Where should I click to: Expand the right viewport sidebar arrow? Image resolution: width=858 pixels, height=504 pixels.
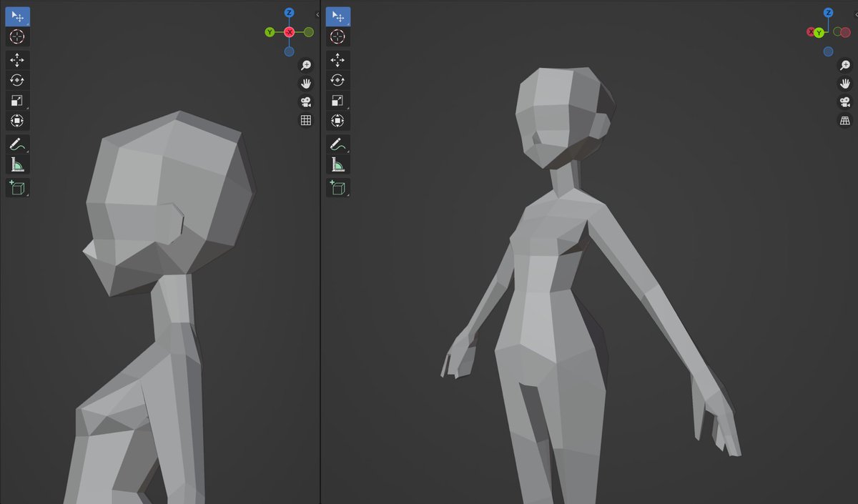coord(855,14)
